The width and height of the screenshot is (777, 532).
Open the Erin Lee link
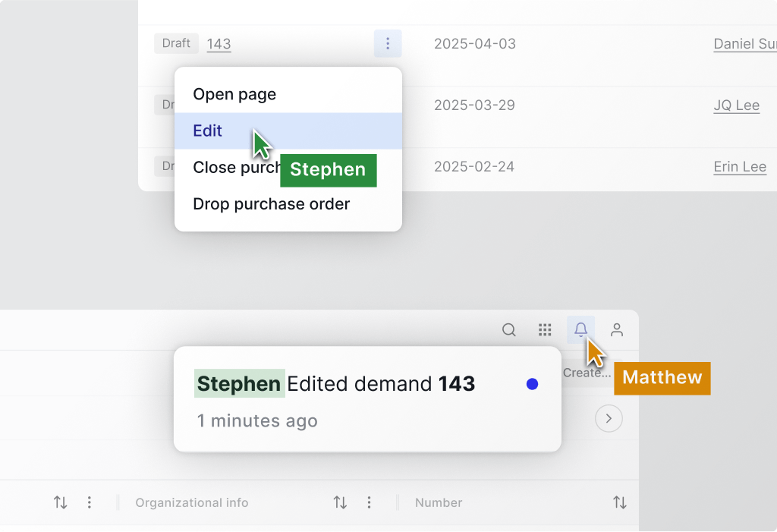[x=739, y=167]
